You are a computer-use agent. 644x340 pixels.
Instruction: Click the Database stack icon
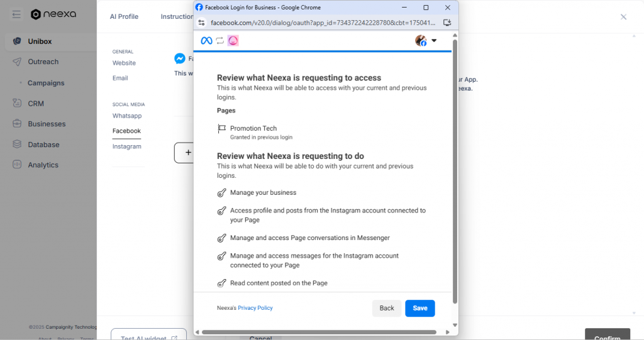point(17,144)
